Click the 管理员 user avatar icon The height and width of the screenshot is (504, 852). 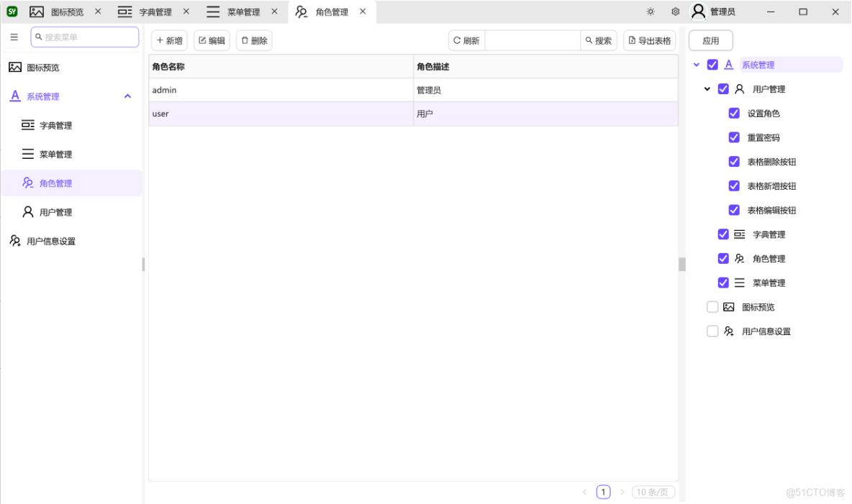pos(697,11)
